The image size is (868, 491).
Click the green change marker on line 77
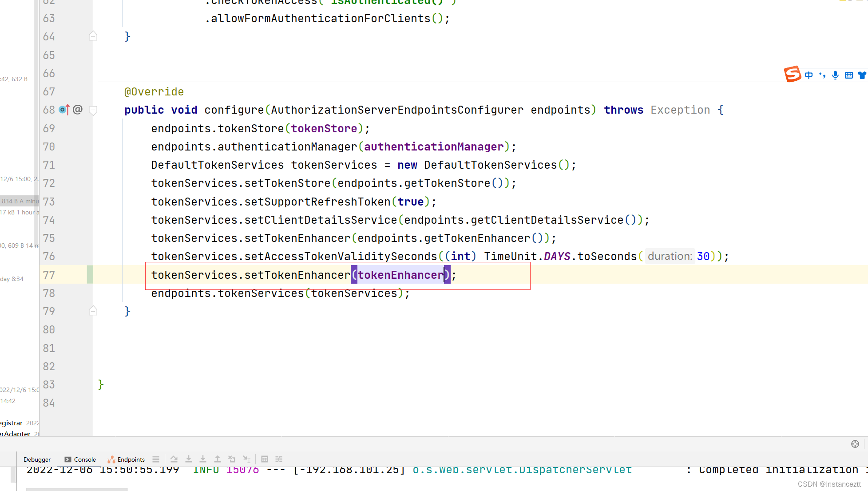pyautogui.click(x=90, y=274)
